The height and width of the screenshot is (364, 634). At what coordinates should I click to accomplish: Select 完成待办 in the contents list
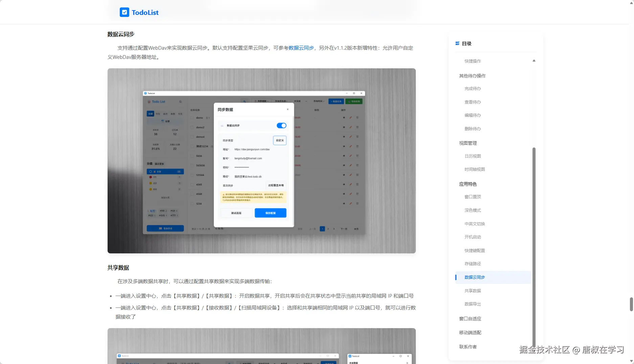[x=473, y=89]
